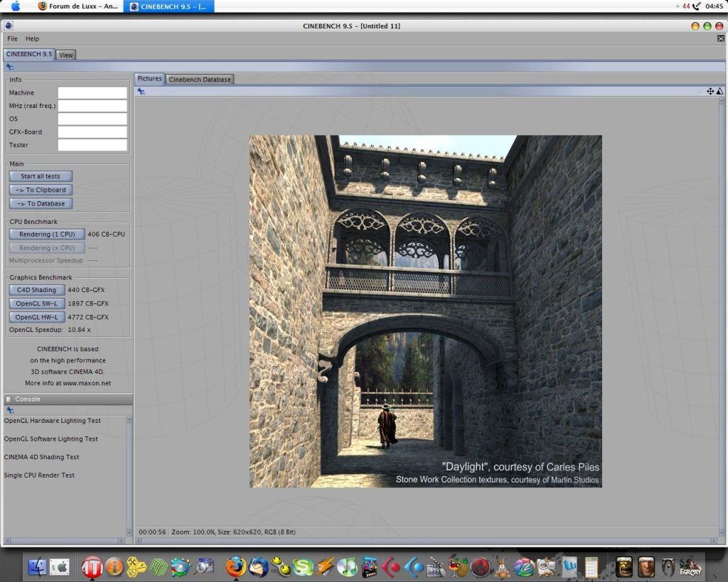Toggle the Console panel checkbox

click(x=9, y=399)
